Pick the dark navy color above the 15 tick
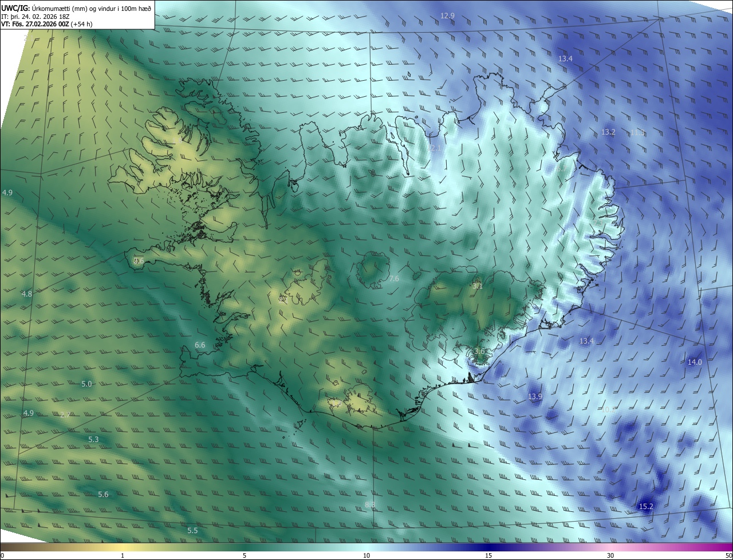The height and width of the screenshot is (560, 733). [488, 547]
